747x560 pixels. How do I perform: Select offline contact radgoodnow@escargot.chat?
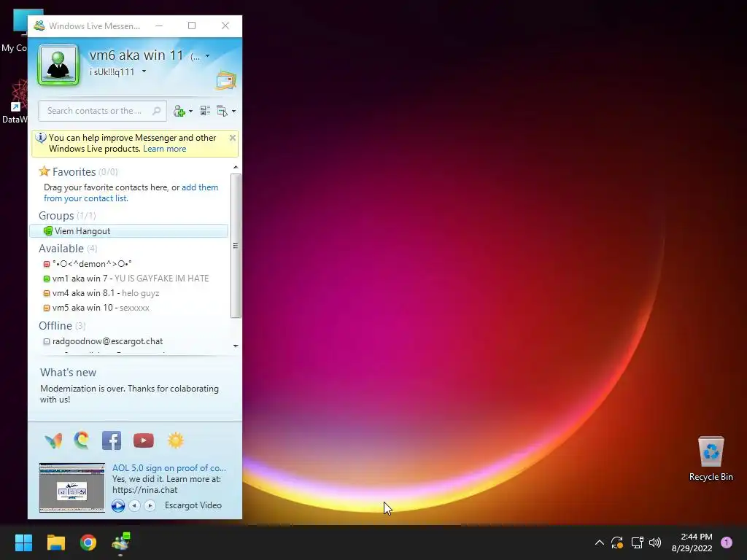(108, 341)
